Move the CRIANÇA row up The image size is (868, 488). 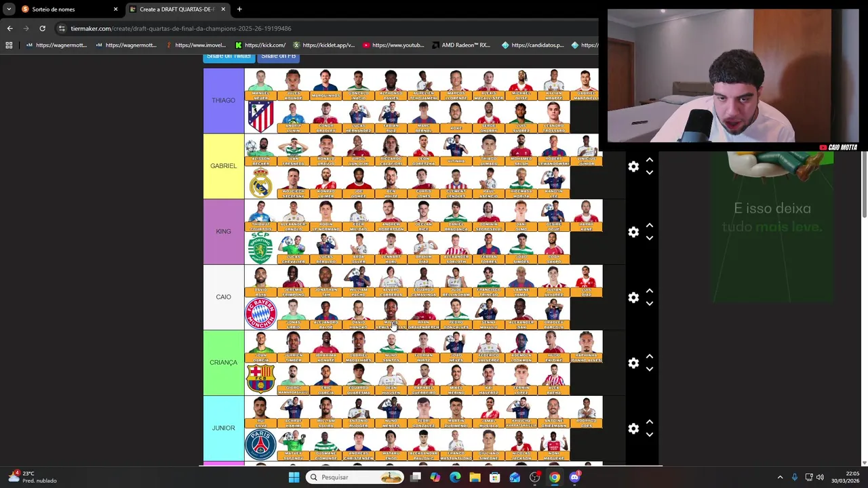650,357
